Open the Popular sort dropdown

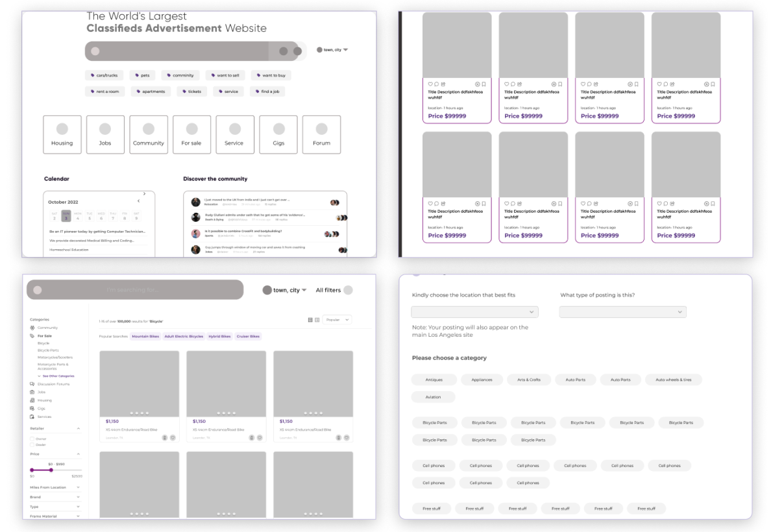pos(337,319)
